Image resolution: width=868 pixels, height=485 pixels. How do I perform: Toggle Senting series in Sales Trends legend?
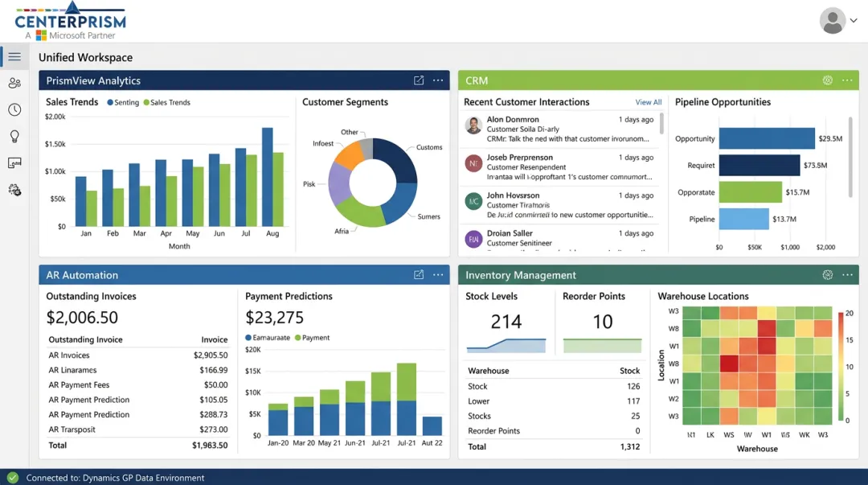tap(123, 102)
